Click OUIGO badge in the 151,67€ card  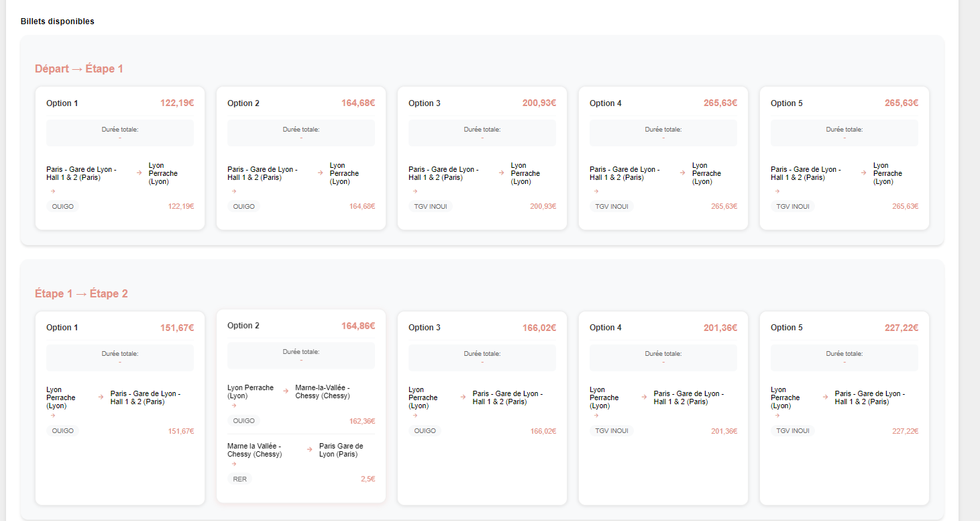(62, 431)
